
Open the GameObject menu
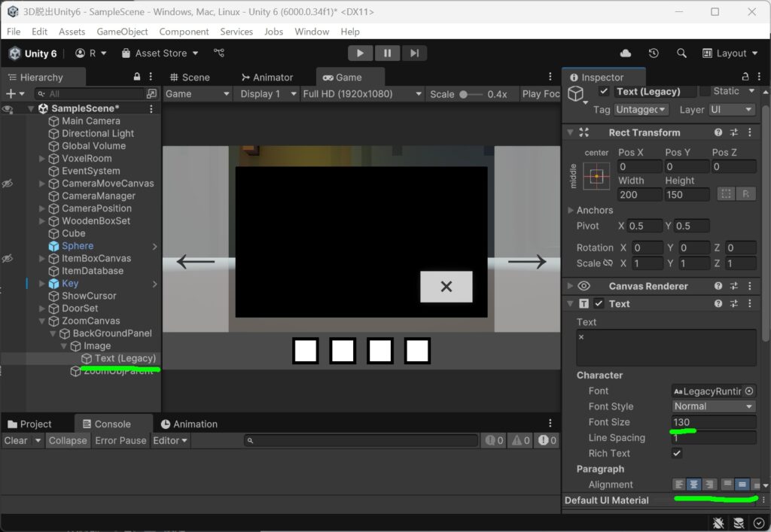coord(122,32)
